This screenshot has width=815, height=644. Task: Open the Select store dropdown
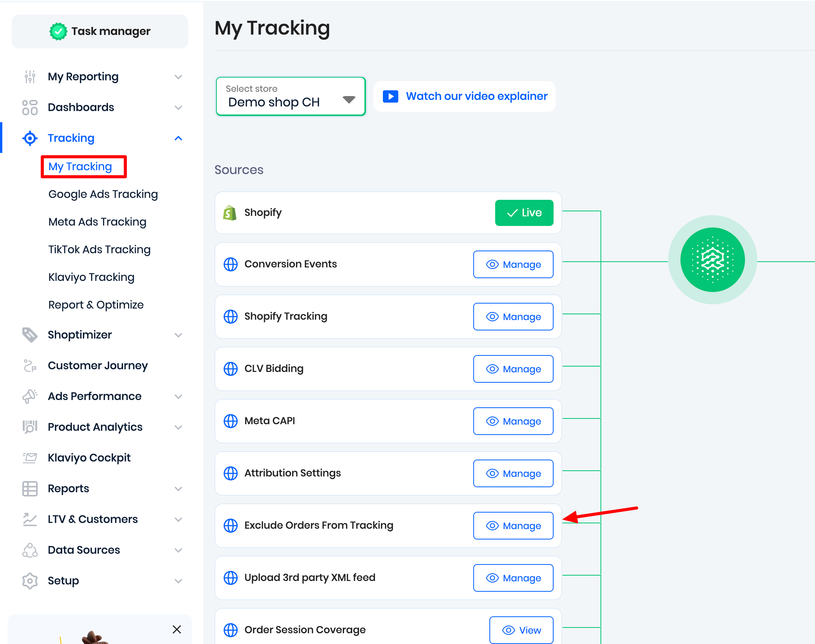point(291,96)
